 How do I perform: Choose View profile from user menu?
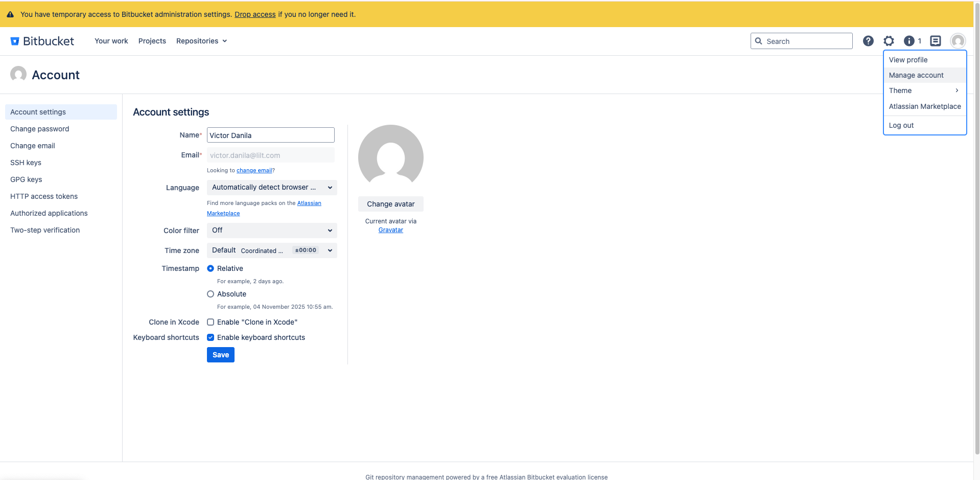coord(925,60)
